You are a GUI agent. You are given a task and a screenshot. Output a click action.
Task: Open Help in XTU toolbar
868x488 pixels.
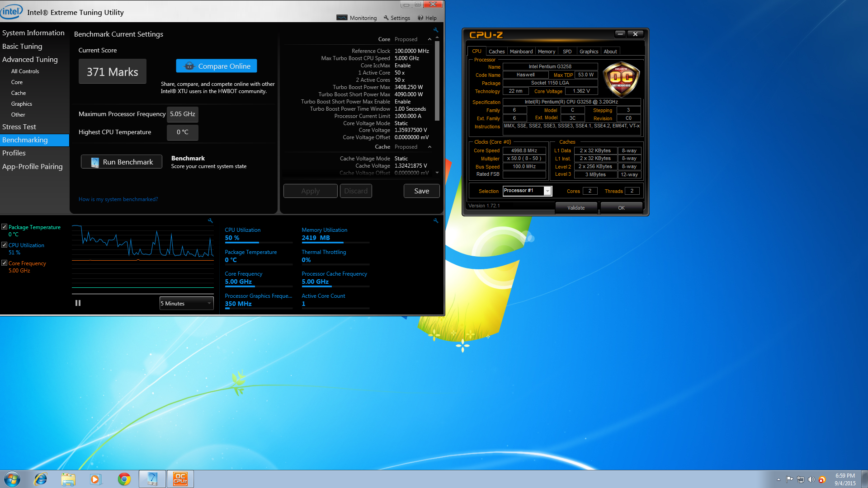click(x=427, y=18)
